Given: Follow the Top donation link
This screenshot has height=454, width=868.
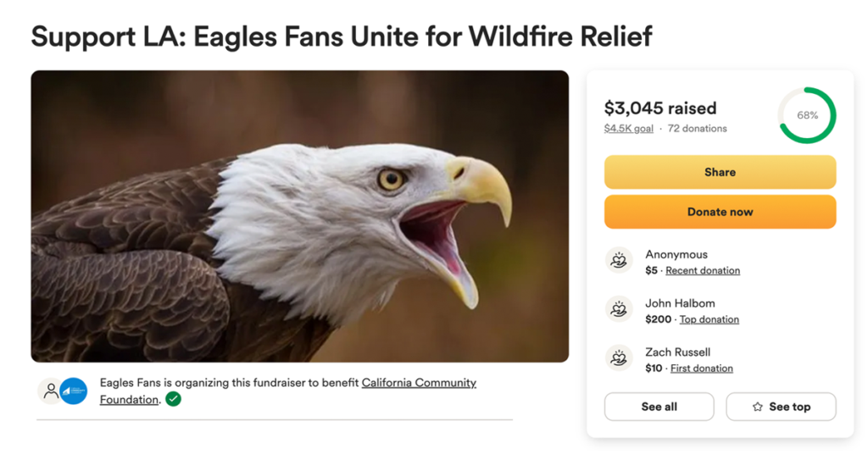Looking at the screenshot, I should tap(709, 319).
